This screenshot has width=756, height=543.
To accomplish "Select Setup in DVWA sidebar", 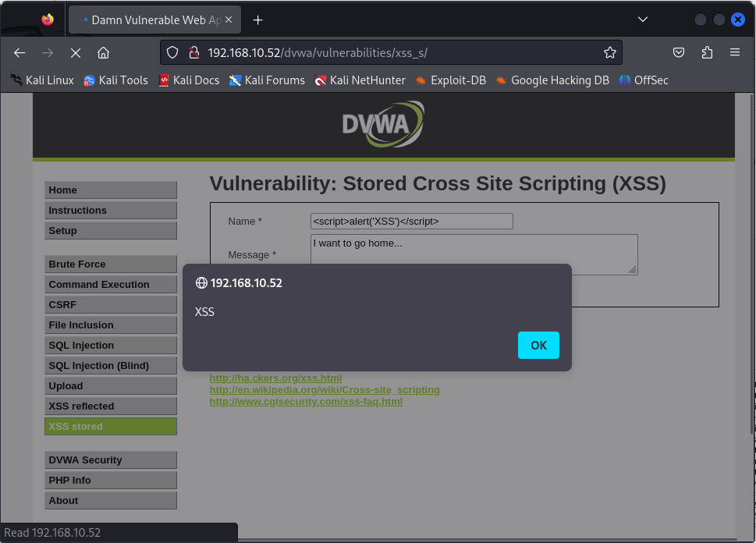I will tap(111, 230).
